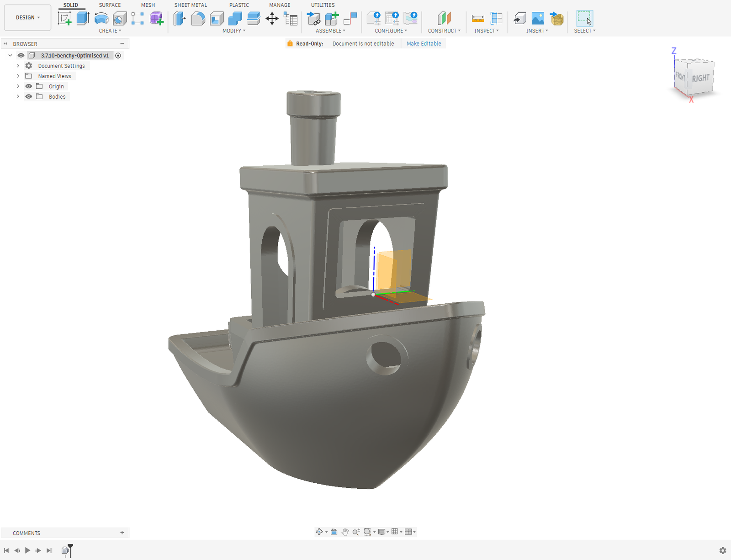Click the first Configure tool icon
731x560 pixels.
click(374, 18)
